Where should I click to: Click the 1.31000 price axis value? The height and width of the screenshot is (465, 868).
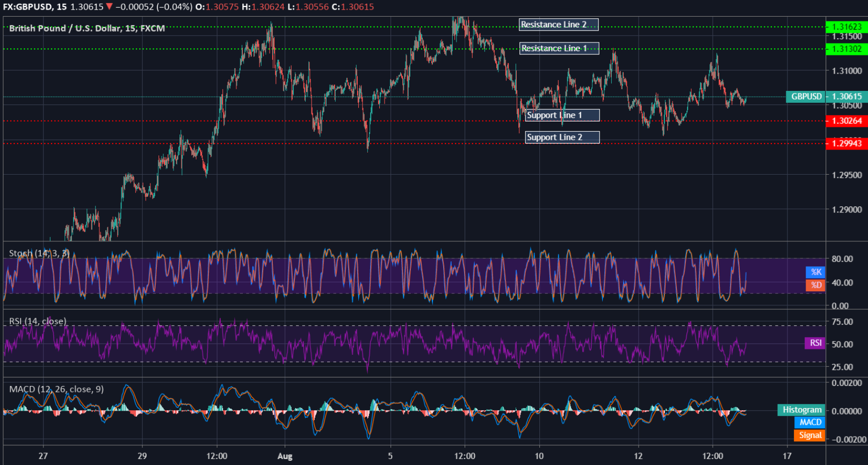click(847, 71)
